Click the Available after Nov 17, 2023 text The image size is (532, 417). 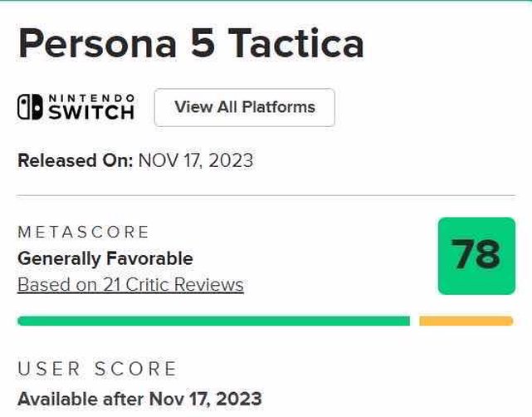(139, 398)
